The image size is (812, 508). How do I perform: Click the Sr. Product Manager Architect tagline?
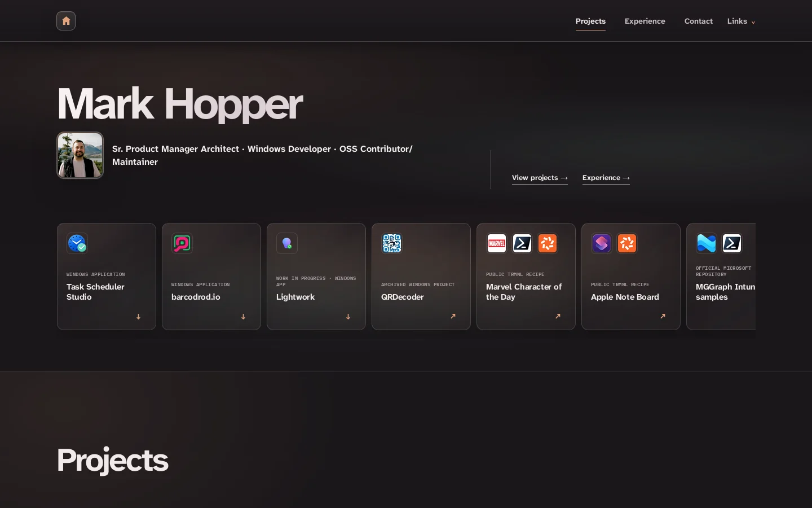tap(262, 155)
